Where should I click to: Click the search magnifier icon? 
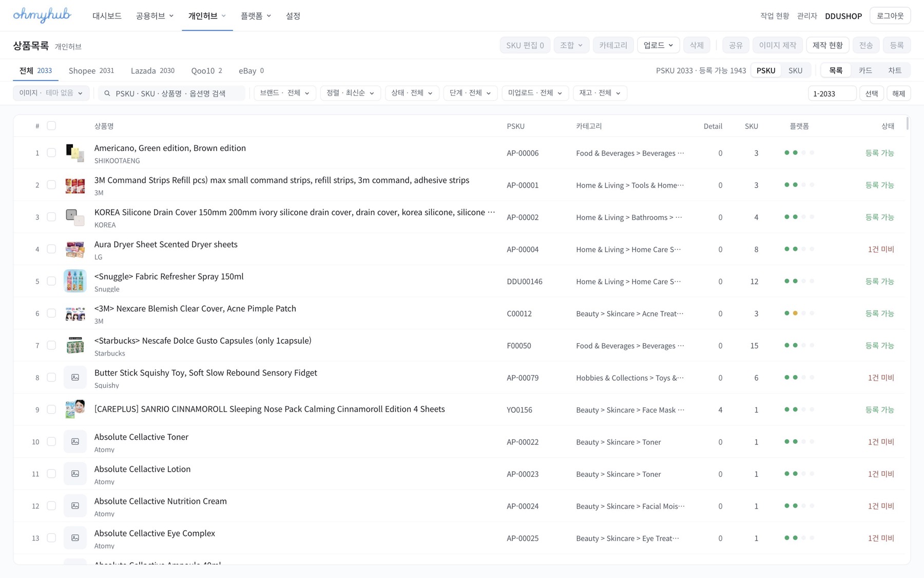coord(107,94)
